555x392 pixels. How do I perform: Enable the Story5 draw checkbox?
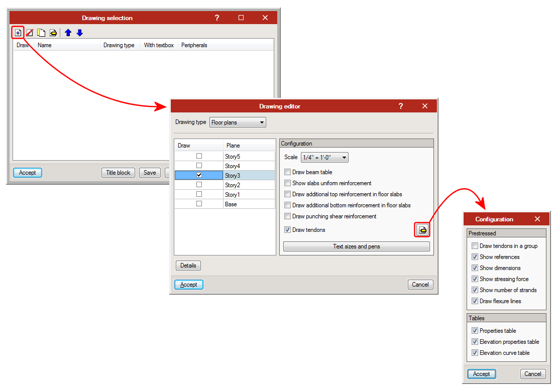point(199,156)
